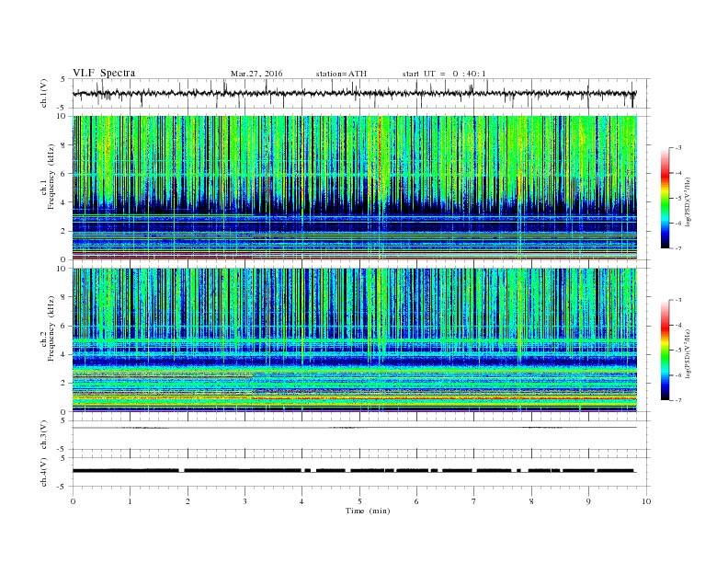
Task: Select the "start UT = 0 :40: 1" text
Action: click(444, 74)
